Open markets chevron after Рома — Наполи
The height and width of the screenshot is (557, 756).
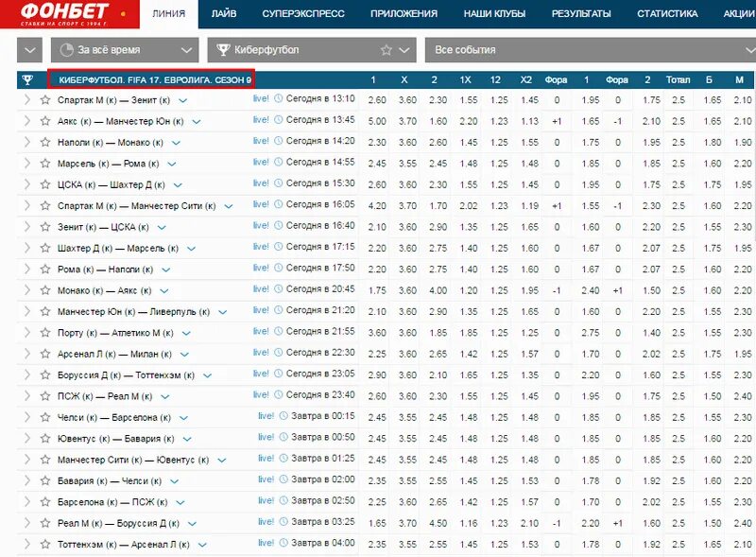pyautogui.click(x=166, y=270)
